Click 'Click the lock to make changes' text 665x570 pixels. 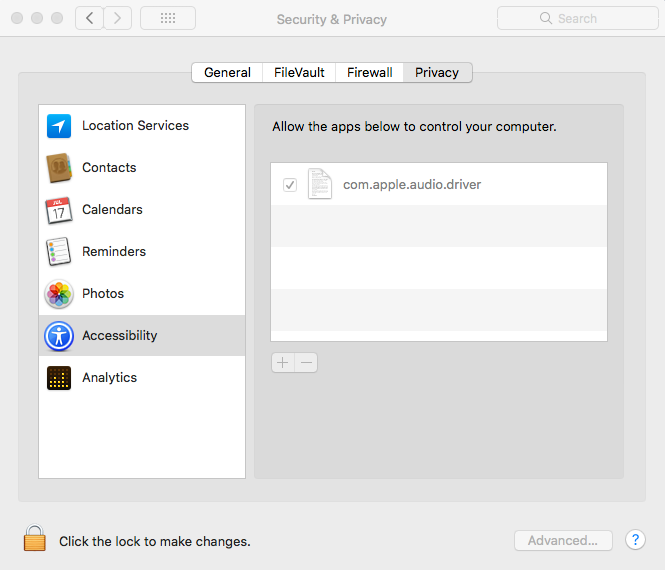click(x=155, y=542)
